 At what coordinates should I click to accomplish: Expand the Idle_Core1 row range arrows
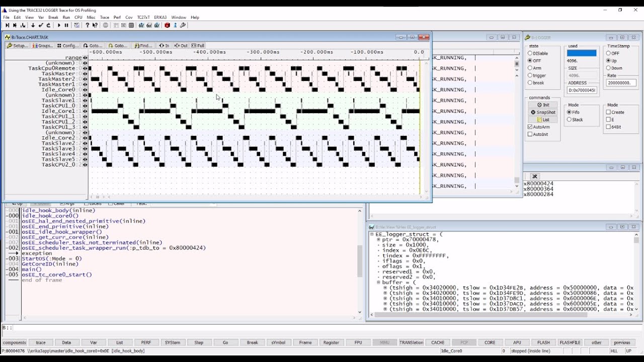tap(85, 111)
